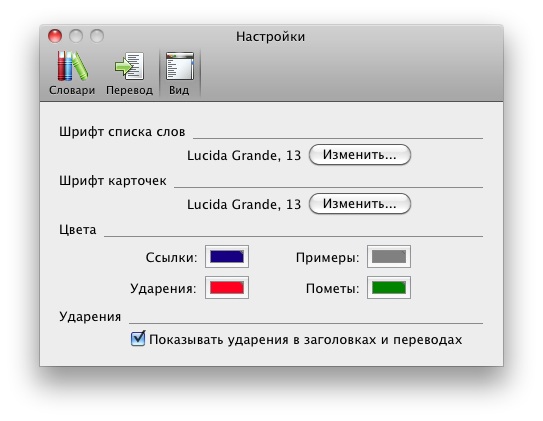The width and height of the screenshot is (543, 421).
Task: Click the Настройки window title
Action: click(x=270, y=37)
